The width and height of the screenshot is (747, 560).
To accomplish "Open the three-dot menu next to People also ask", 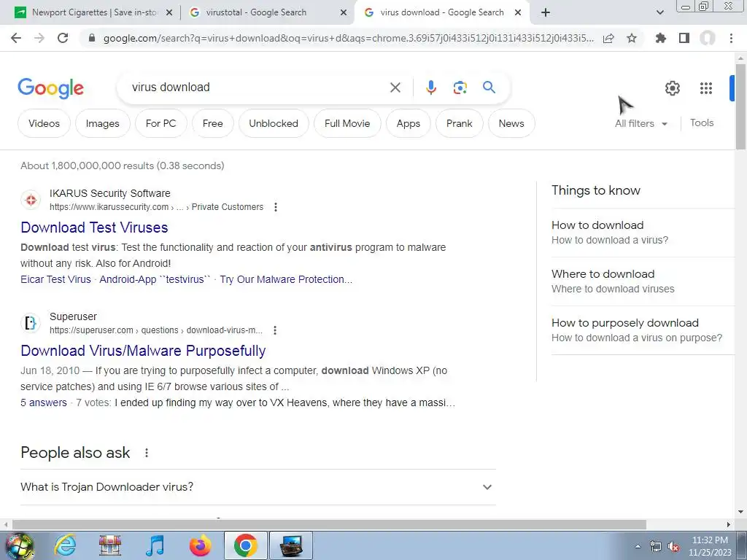I will tap(147, 453).
